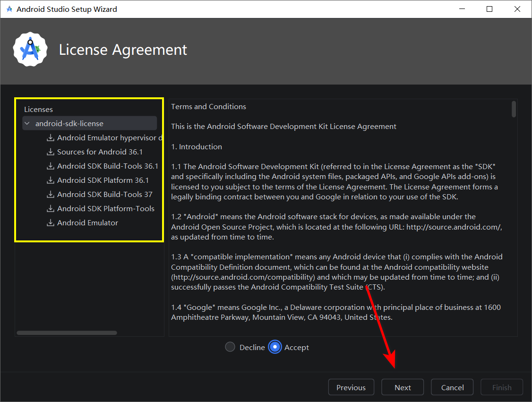Select the Decline radio button
532x402 pixels.
[230, 347]
